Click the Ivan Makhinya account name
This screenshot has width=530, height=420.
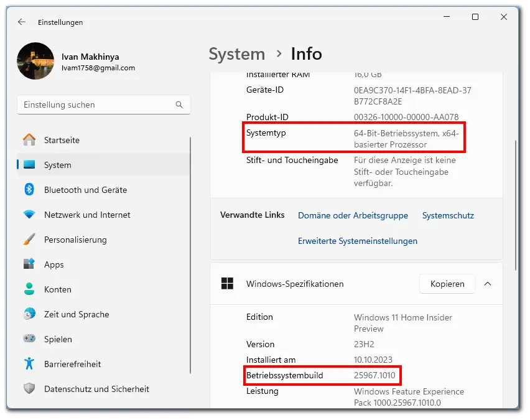(x=90, y=57)
